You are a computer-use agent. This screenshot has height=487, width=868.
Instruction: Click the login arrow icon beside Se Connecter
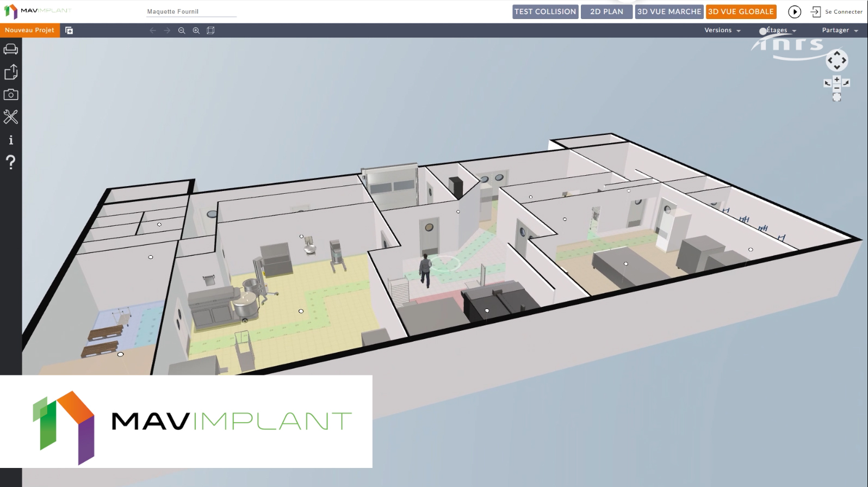point(815,11)
